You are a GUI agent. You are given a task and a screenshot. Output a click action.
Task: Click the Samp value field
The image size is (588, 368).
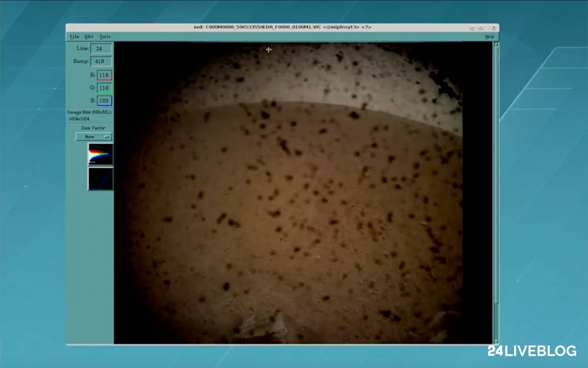[101, 61]
